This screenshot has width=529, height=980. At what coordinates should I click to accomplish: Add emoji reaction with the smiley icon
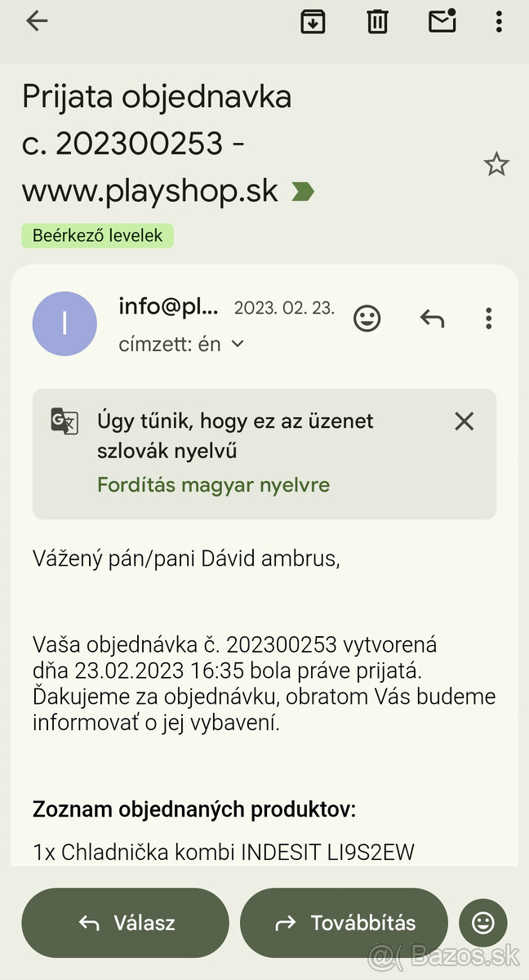[x=367, y=318]
